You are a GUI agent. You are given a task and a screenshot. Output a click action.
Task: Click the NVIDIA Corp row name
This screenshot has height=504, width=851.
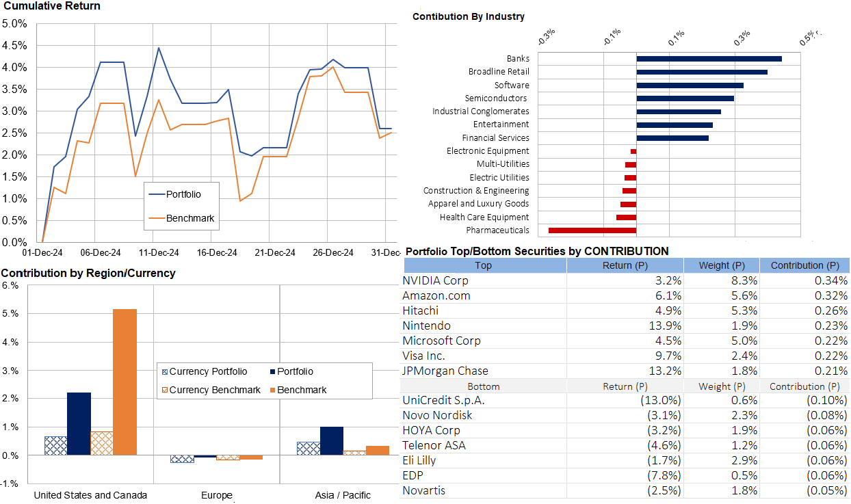tap(436, 280)
